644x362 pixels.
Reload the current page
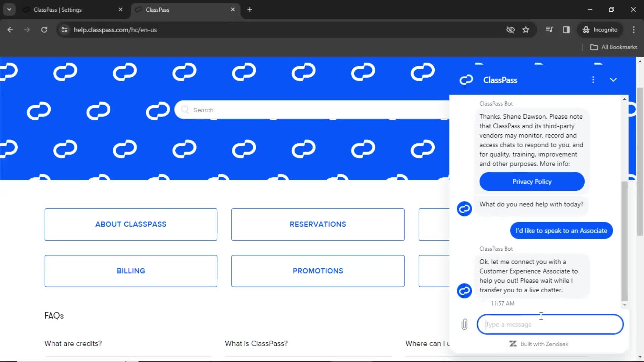44,30
